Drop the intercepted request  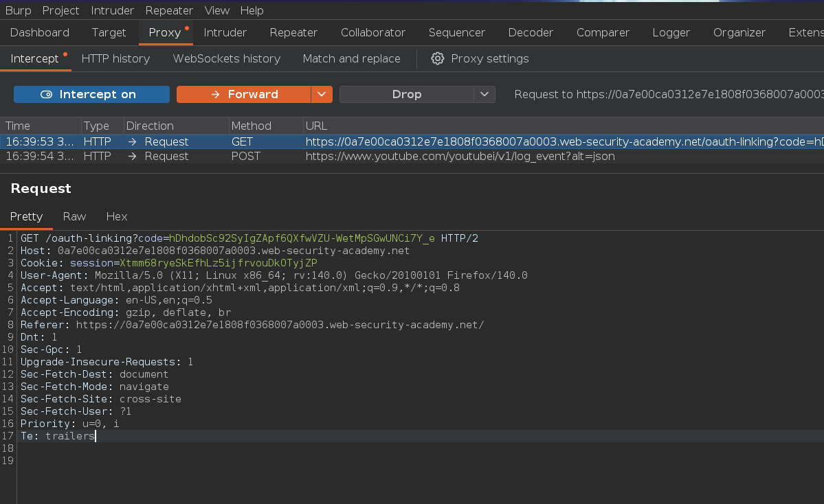[x=407, y=95]
